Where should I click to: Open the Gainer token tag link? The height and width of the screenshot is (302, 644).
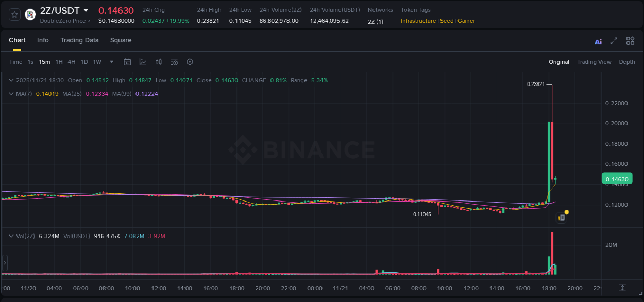click(466, 21)
